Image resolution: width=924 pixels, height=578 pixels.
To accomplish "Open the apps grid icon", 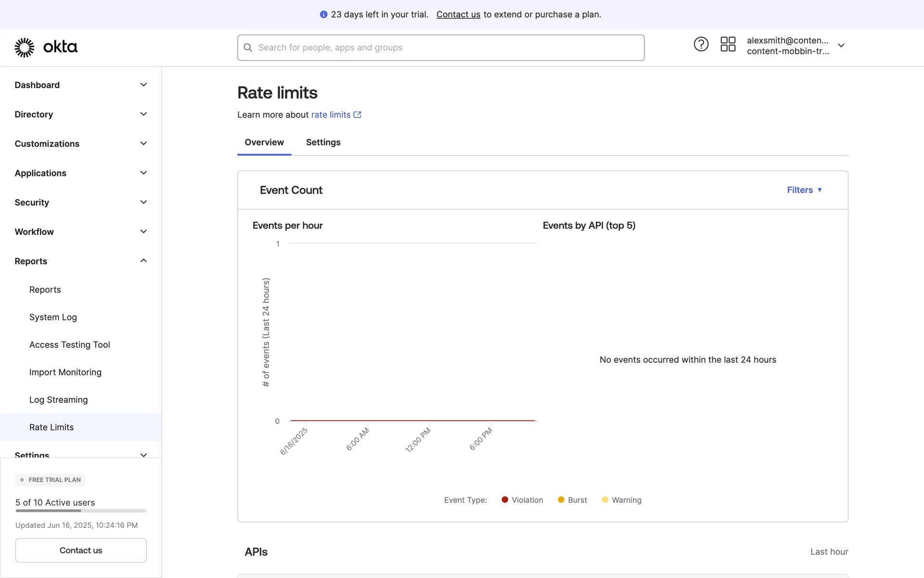I will point(728,44).
